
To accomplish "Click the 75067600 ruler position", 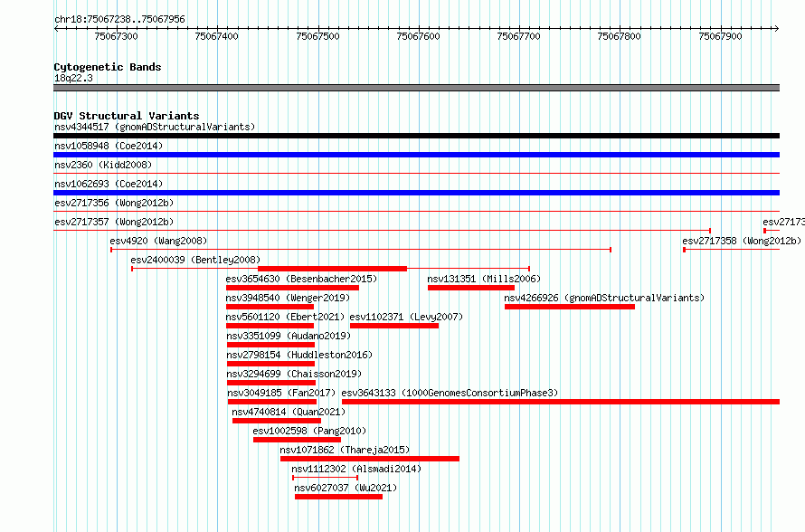I will (419, 36).
